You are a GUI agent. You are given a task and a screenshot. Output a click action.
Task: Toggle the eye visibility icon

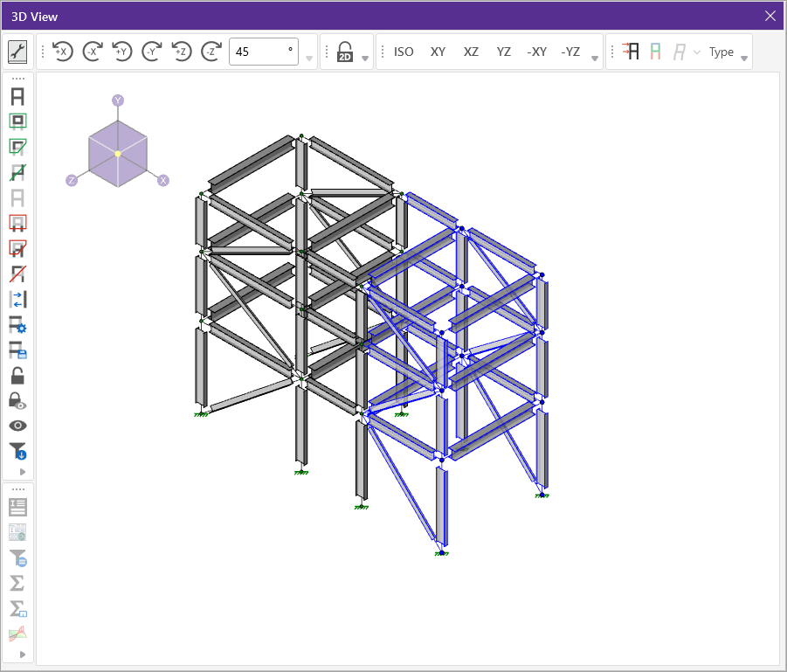[17, 426]
